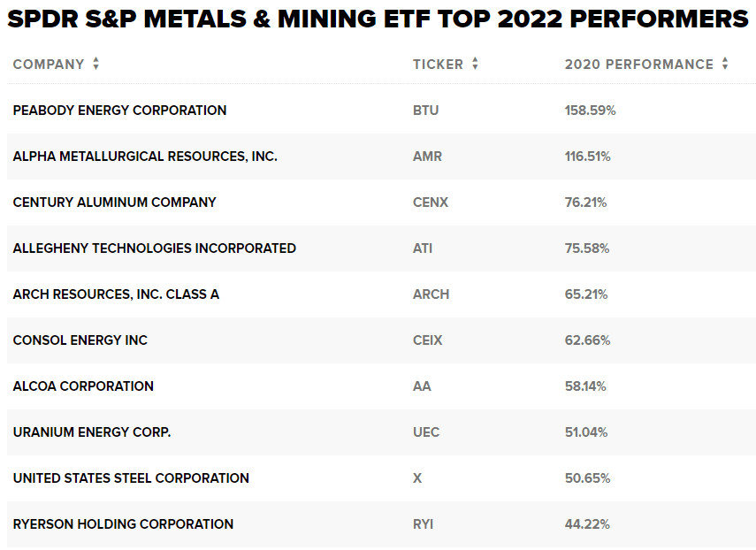Select United States Steel Corporation name
This screenshot has width=756, height=550.
[x=131, y=478]
